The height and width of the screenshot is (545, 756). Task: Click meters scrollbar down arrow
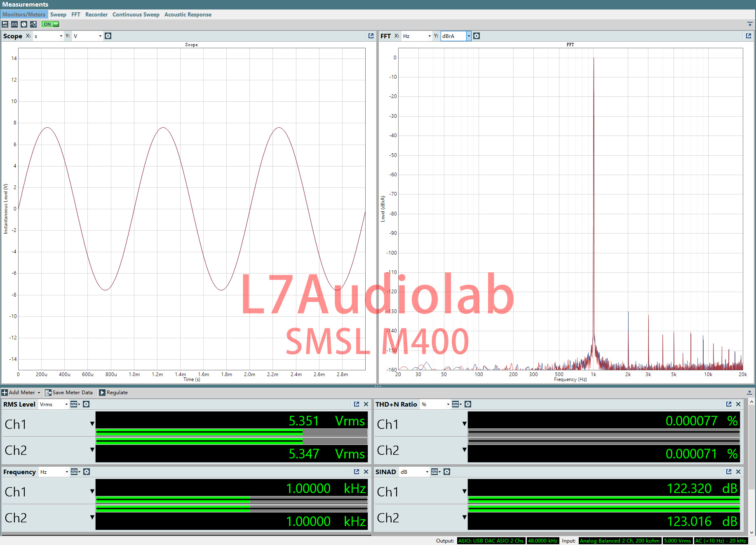751,533
